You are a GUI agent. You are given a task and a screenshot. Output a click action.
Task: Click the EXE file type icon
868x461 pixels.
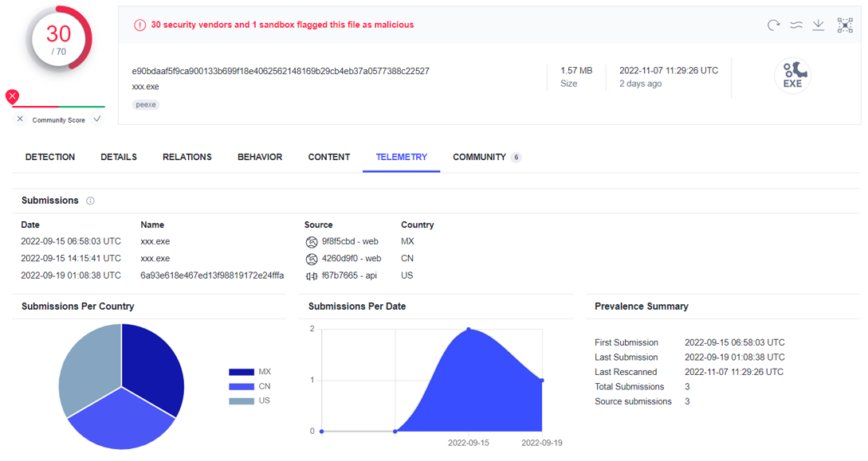(x=792, y=76)
